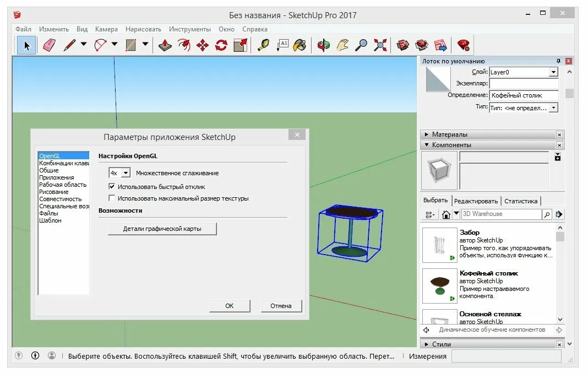The width and height of the screenshot is (588, 378).
Task: Select 'Рабочая область' in preferences list
Action: point(63,185)
